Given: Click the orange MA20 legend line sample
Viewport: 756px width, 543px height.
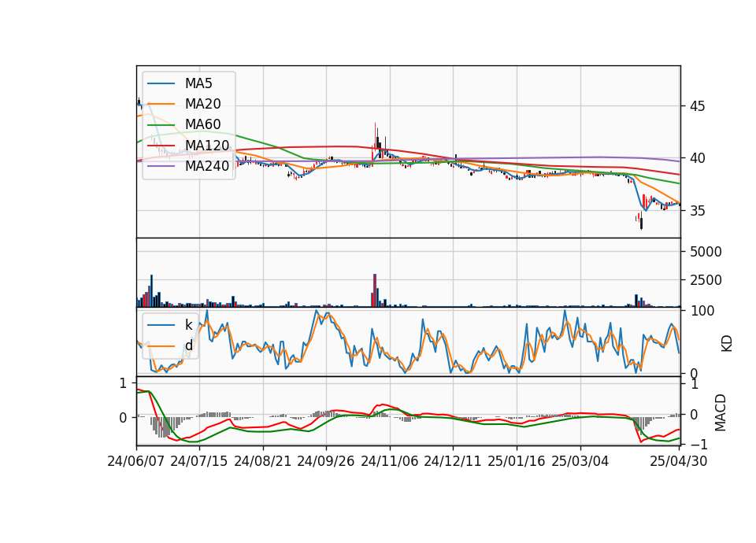Looking at the screenshot, I should click(161, 104).
